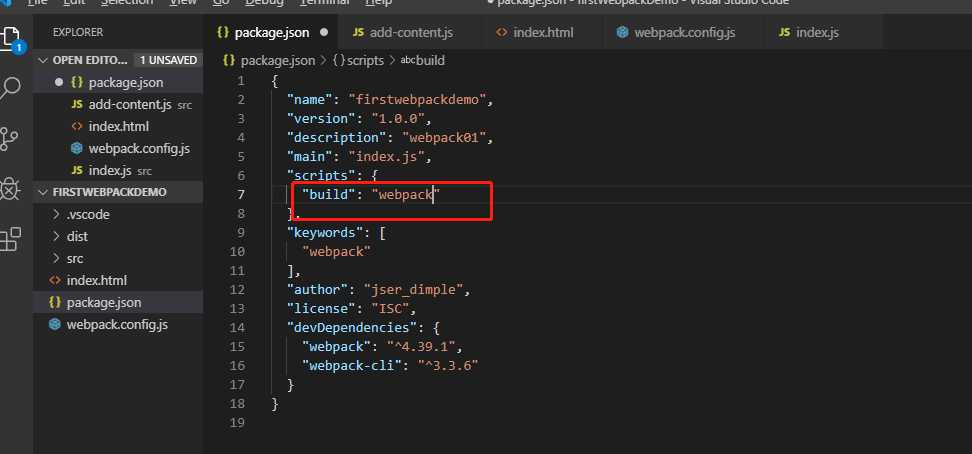This screenshot has height=454, width=972.
Task: Click the HTML icon on index.html tab
Action: click(501, 32)
